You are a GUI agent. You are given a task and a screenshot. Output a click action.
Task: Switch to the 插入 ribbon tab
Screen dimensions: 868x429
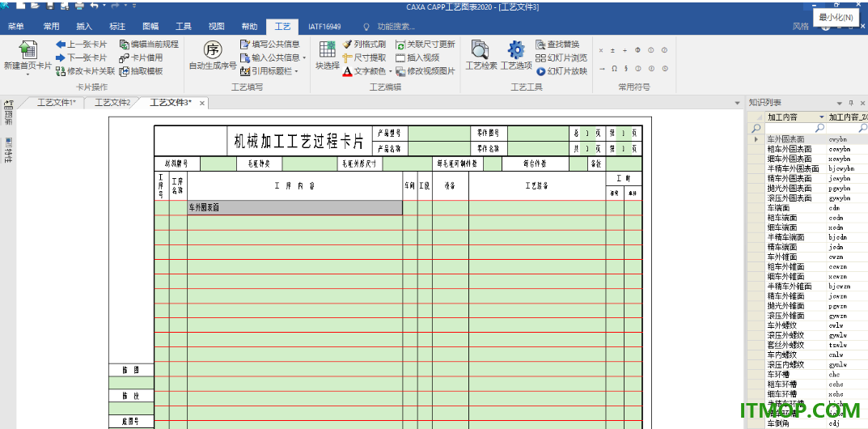pyautogui.click(x=84, y=27)
